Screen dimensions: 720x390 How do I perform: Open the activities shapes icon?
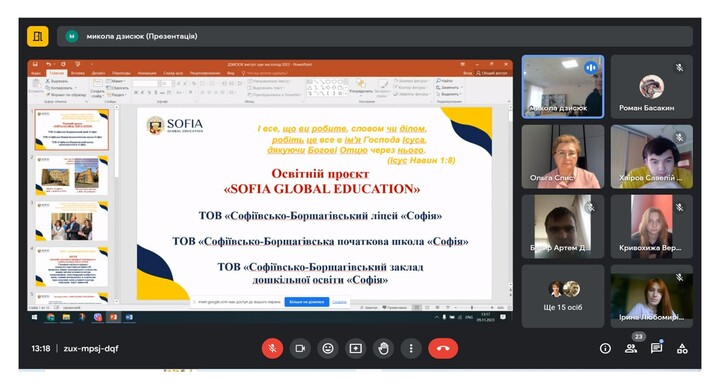pyautogui.click(x=682, y=349)
